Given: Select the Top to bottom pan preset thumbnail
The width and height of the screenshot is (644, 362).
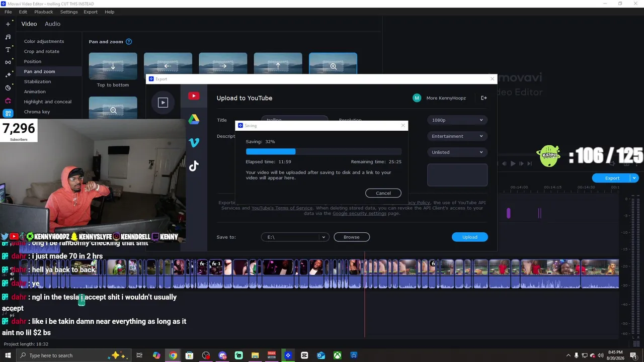Looking at the screenshot, I should tap(113, 66).
